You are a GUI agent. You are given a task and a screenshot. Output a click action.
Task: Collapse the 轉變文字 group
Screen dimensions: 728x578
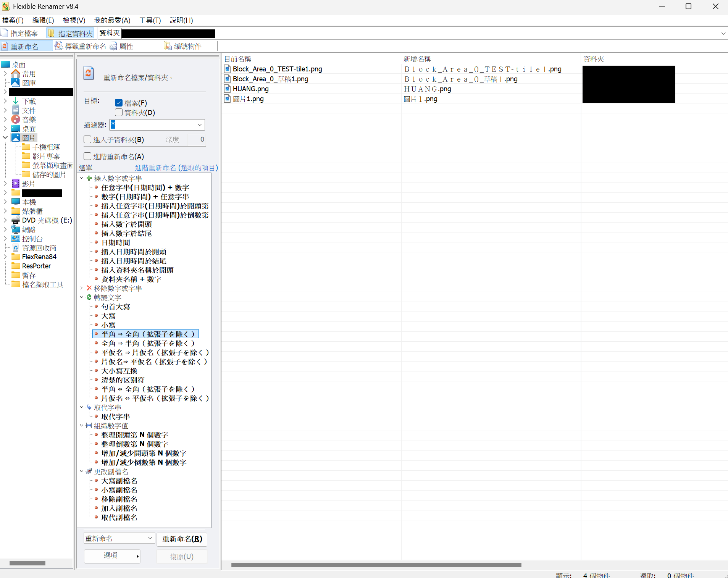(x=82, y=297)
